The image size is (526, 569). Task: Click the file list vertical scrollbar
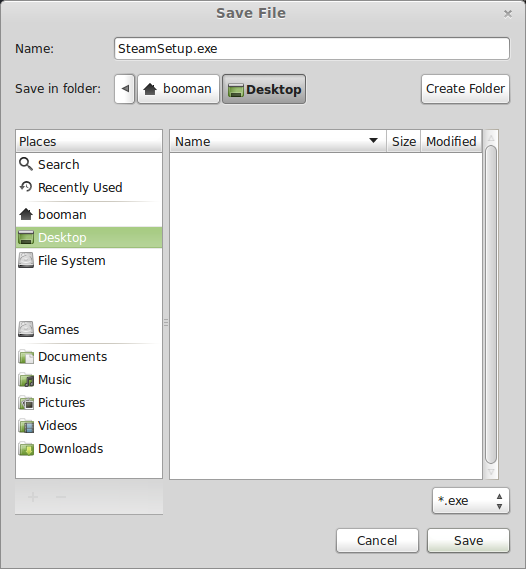[491, 304]
